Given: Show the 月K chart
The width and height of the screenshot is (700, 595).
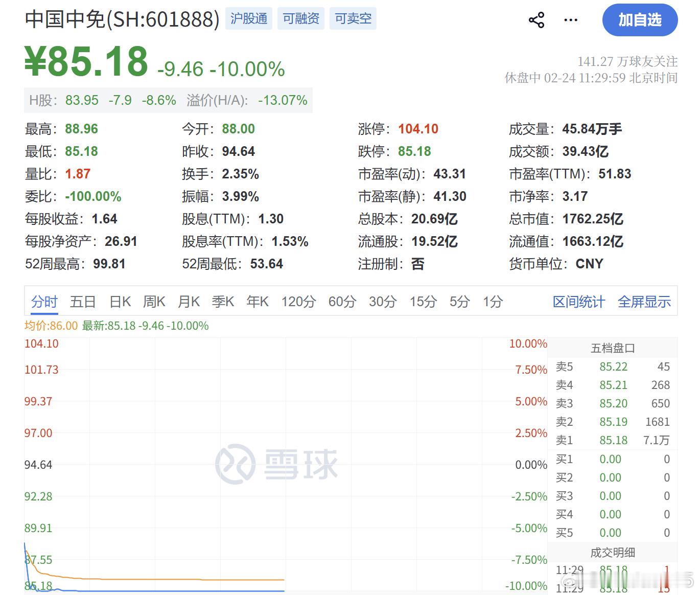Looking at the screenshot, I should pos(189,302).
